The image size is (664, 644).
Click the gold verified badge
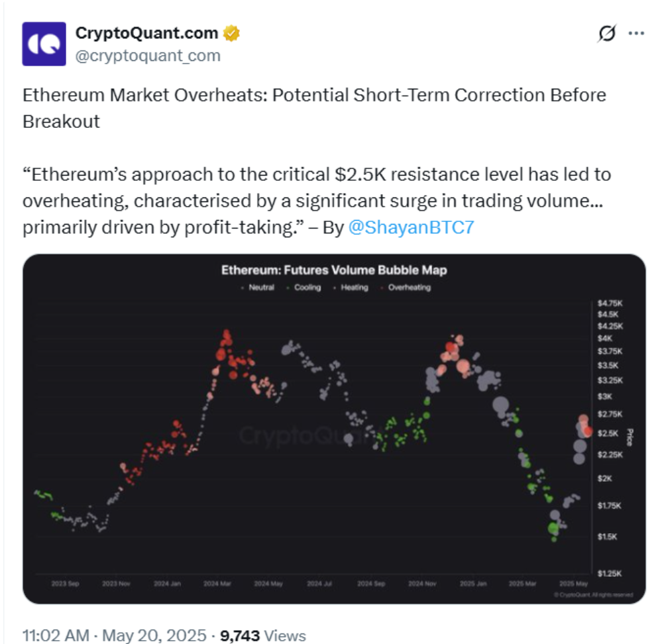[x=231, y=33]
